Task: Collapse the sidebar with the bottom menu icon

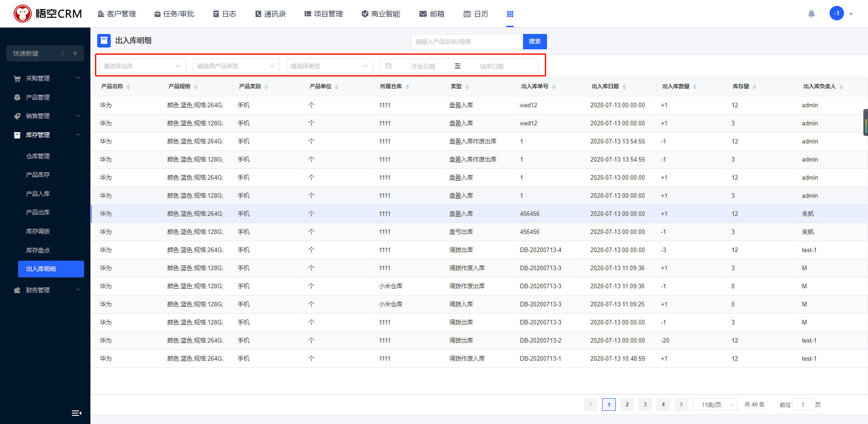Action: click(x=76, y=413)
